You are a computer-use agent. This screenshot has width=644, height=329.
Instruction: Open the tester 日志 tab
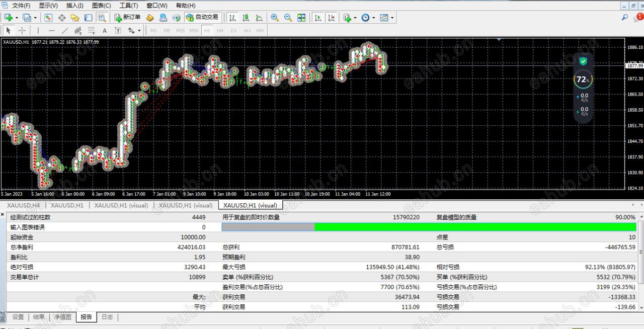coord(107,317)
